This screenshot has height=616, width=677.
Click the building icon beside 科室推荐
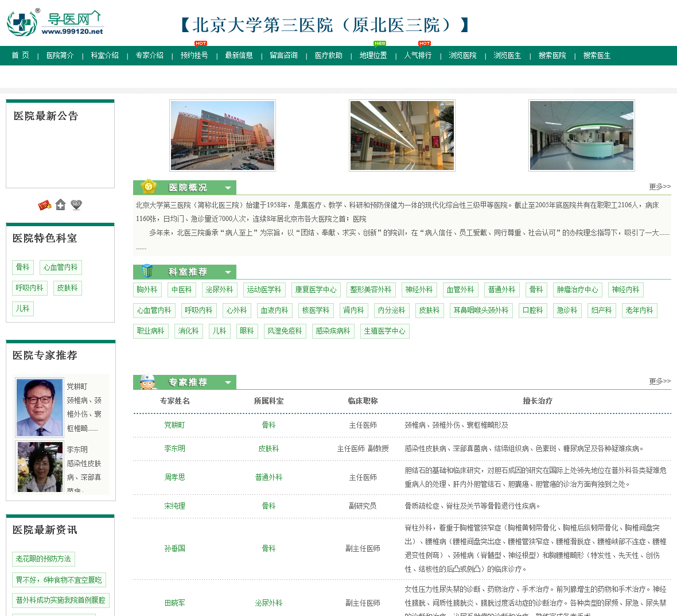(x=147, y=271)
